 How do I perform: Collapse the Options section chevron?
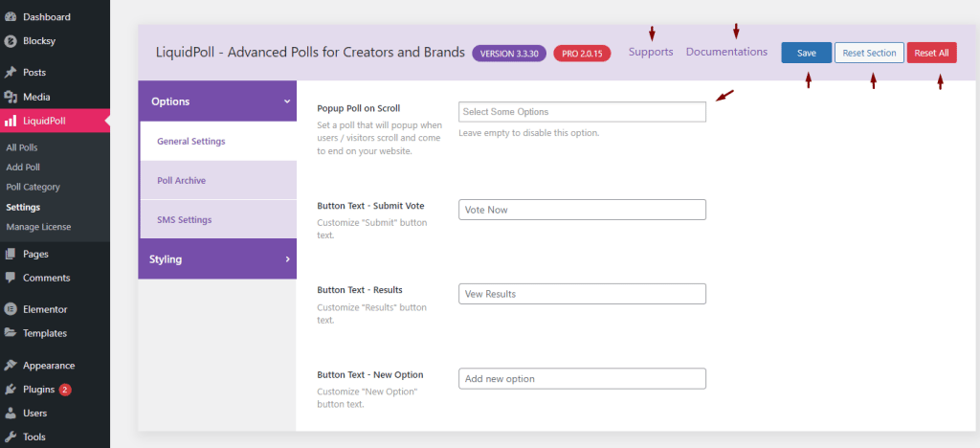point(287,101)
